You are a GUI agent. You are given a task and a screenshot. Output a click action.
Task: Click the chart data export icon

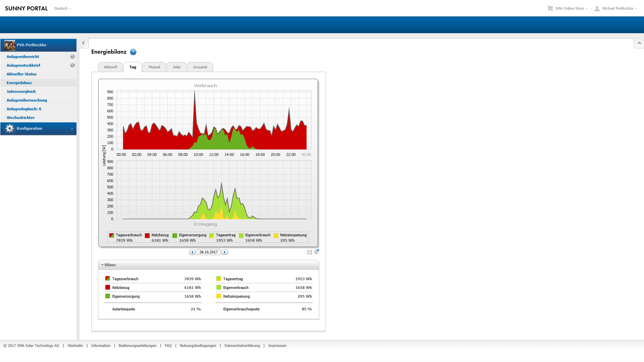coord(309,252)
